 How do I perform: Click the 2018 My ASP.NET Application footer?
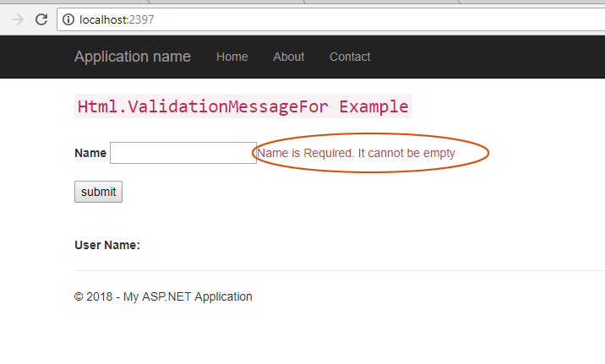[x=163, y=296]
